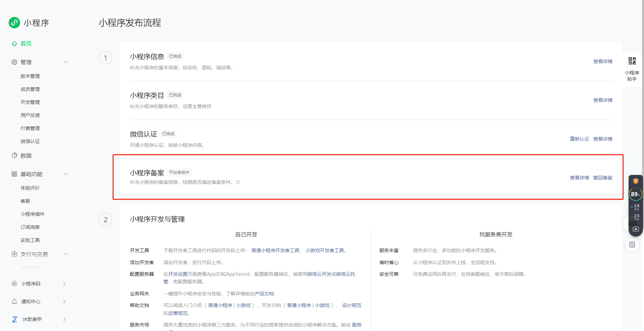644x331 pixels.
Task: Click the help question mark beside 备案 description
Action: pos(238,182)
